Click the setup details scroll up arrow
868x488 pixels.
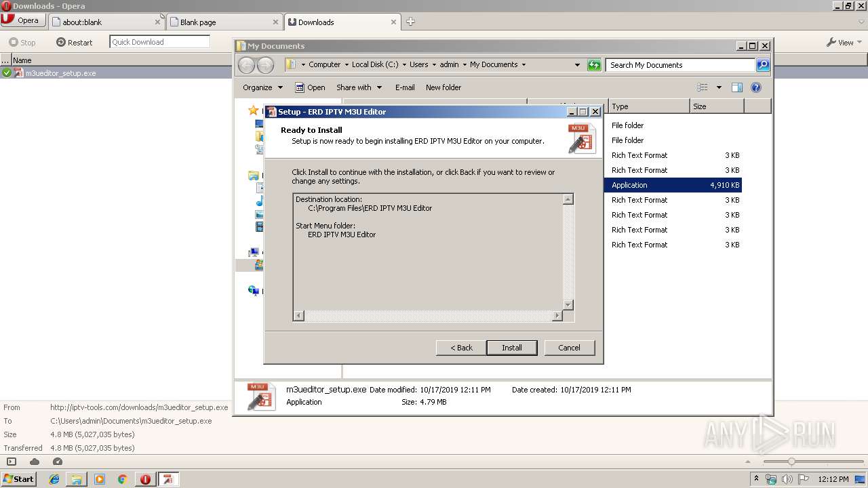[568, 199]
